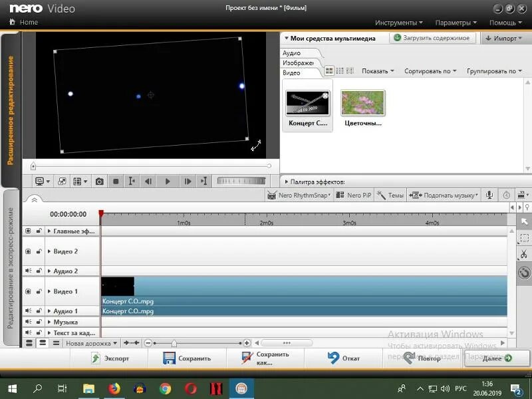Click Загрузить содержимое button
532x399 pixels.
(x=432, y=38)
